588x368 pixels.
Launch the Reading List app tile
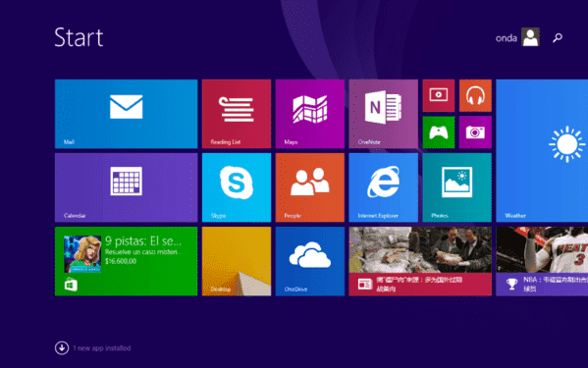tap(237, 114)
